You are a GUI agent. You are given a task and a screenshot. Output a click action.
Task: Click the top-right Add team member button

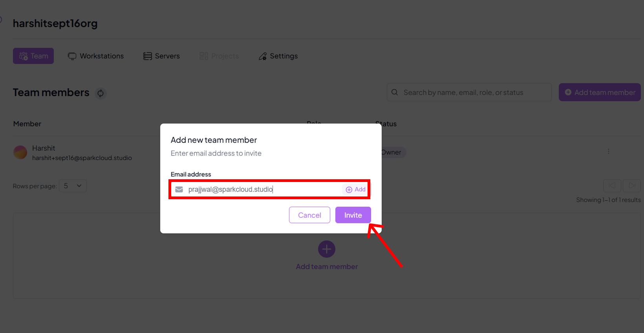[600, 92]
